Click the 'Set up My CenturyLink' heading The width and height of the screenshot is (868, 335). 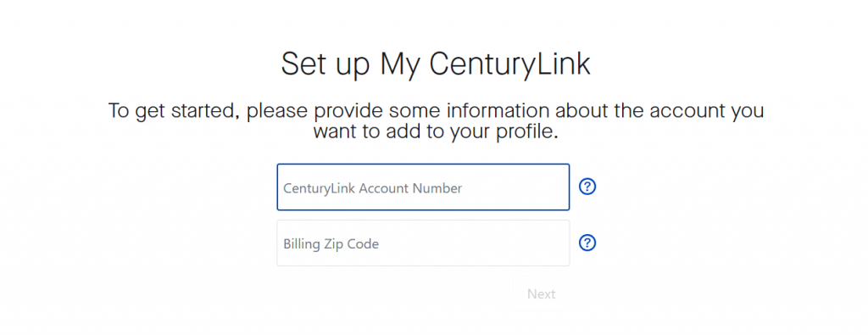[x=436, y=65]
